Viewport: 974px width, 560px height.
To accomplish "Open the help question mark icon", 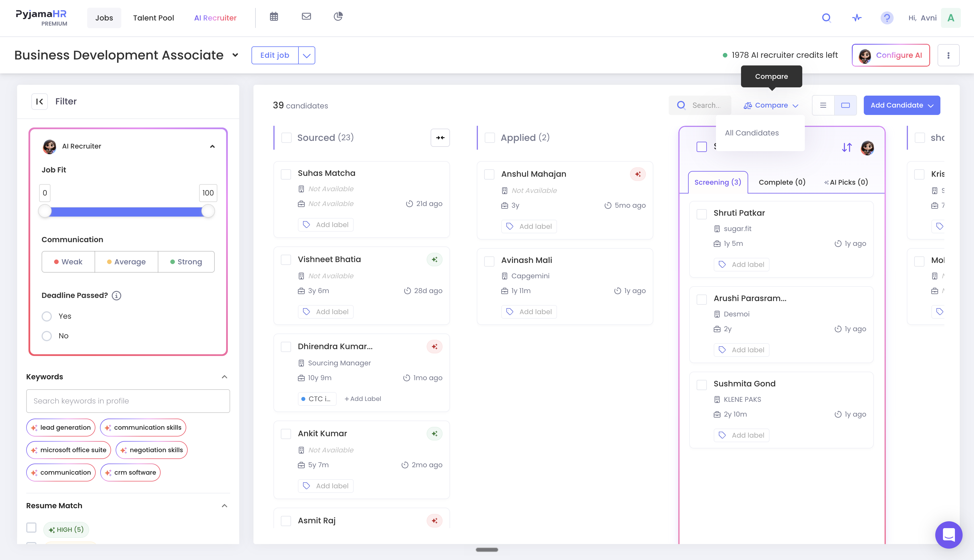I will 887,18.
